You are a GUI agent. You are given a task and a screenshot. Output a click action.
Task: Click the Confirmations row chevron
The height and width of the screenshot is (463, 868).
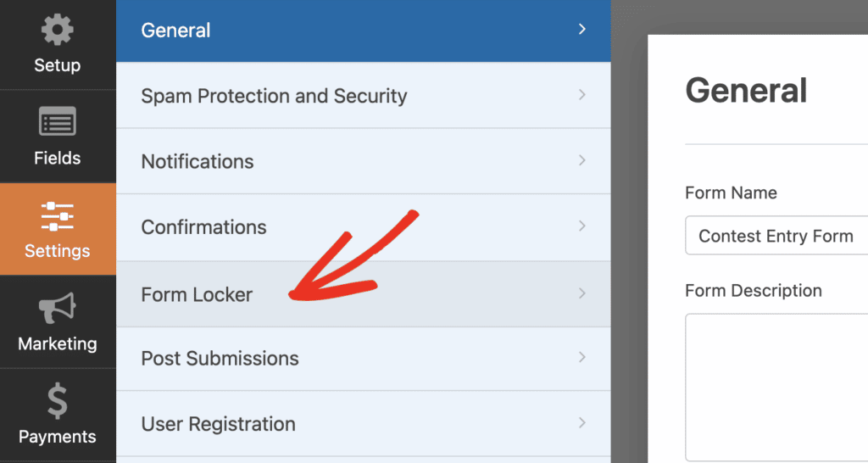[582, 226]
